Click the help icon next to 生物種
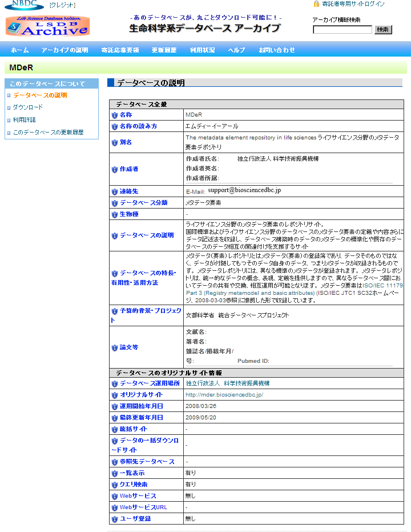This screenshot has width=411, height=532. [115, 214]
